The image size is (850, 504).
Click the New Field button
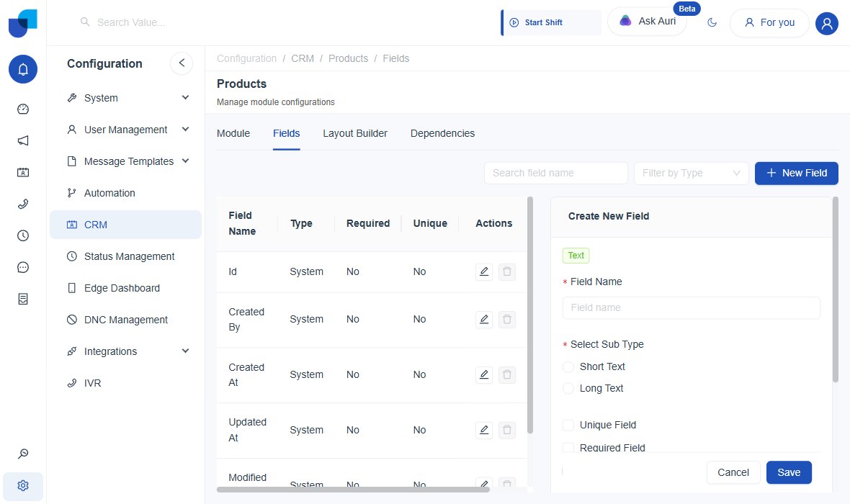pos(796,173)
